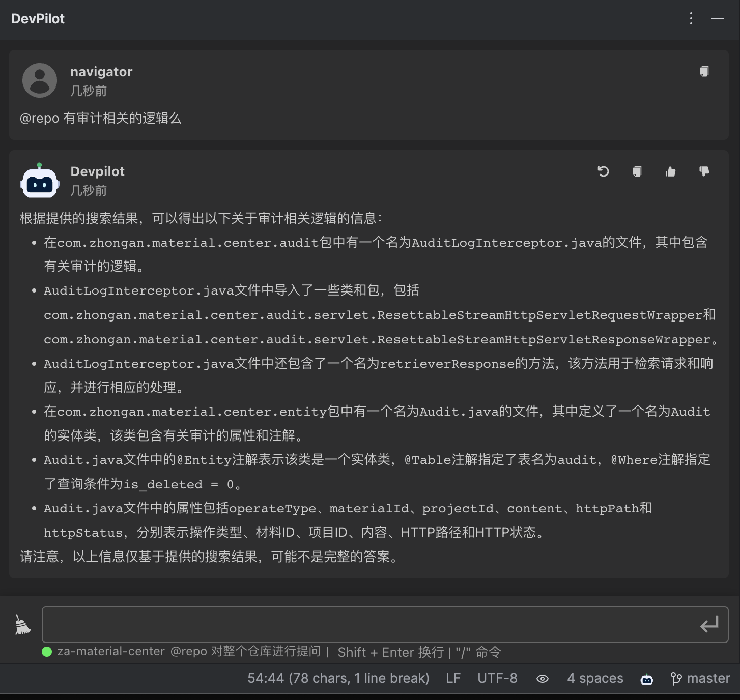
Task: Change LF line separator in status bar
Action: (x=453, y=678)
